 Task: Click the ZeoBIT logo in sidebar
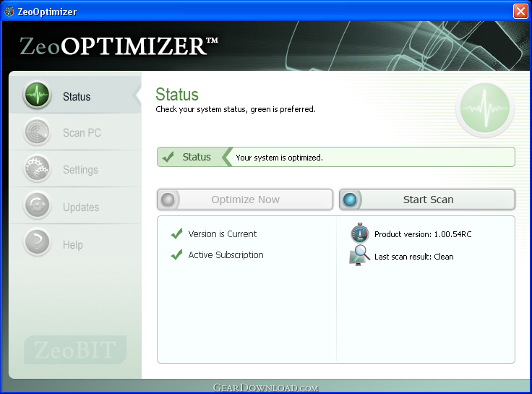pyautogui.click(x=75, y=350)
